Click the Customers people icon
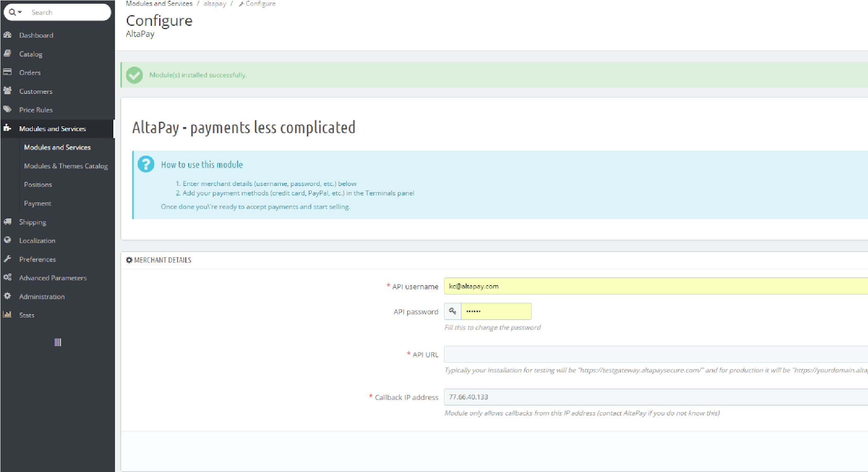The image size is (868, 472). coord(7,90)
